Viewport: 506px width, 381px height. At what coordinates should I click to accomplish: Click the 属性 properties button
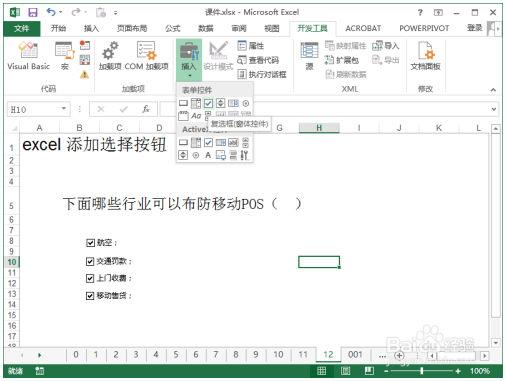pyautogui.click(x=251, y=46)
